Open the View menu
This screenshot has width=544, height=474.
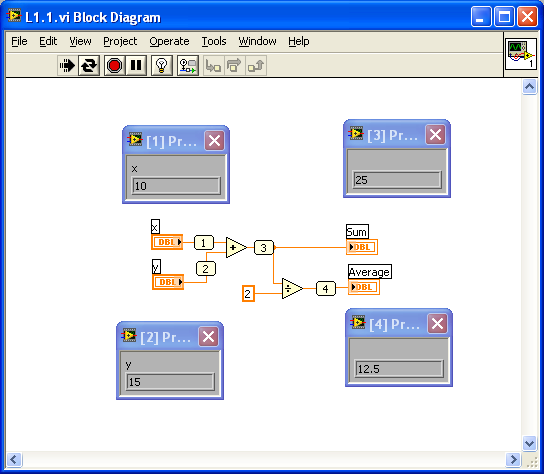pyautogui.click(x=80, y=41)
